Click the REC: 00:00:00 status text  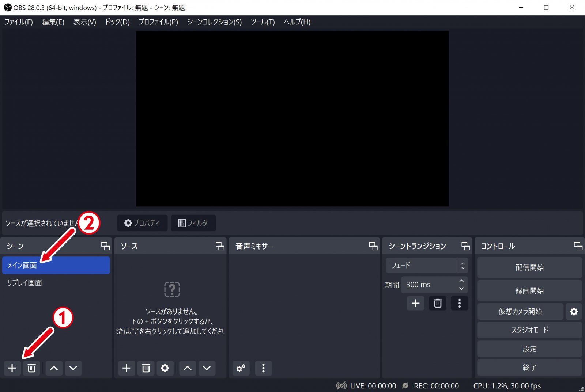[436, 386]
